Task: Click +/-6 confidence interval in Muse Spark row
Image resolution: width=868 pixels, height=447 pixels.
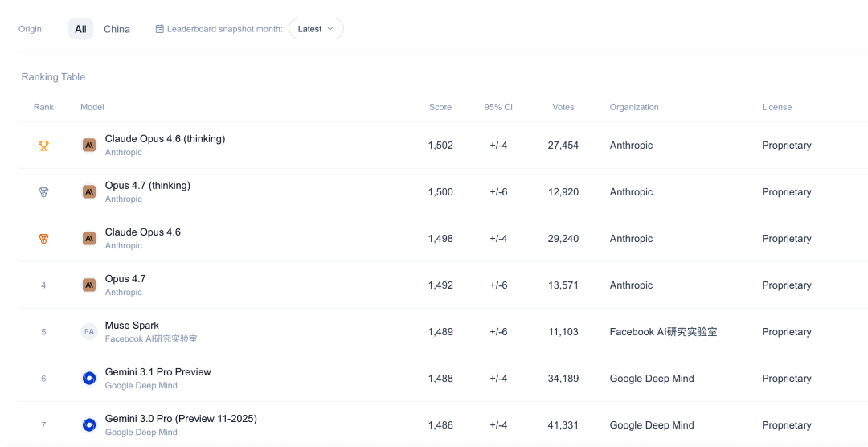Action: (498, 332)
